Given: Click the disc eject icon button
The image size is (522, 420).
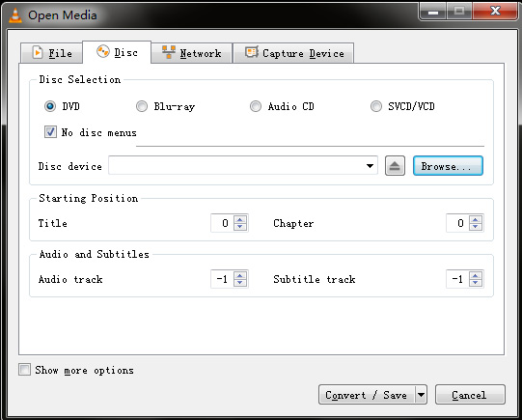Looking at the screenshot, I should 395,165.
